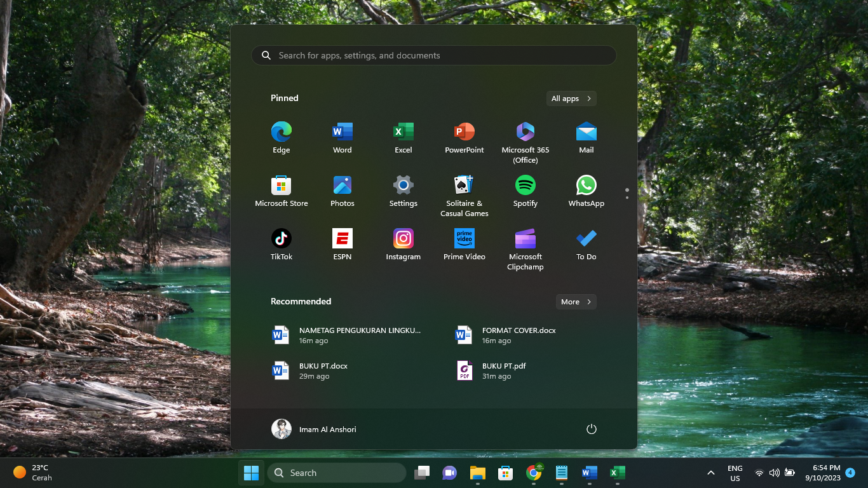Open Prime Video
The width and height of the screenshot is (868, 488).
pos(465,245)
